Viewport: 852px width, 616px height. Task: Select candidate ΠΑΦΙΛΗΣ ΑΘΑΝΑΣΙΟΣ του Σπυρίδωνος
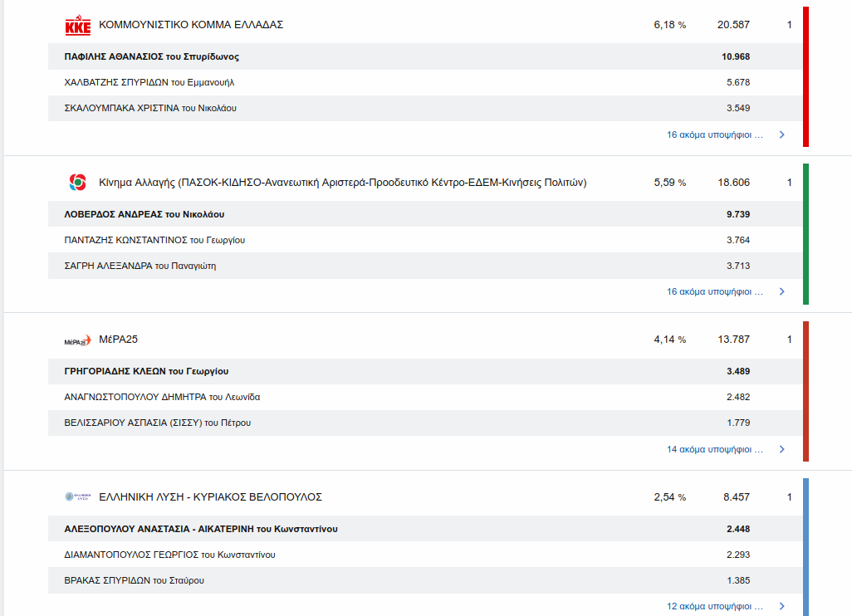point(152,56)
